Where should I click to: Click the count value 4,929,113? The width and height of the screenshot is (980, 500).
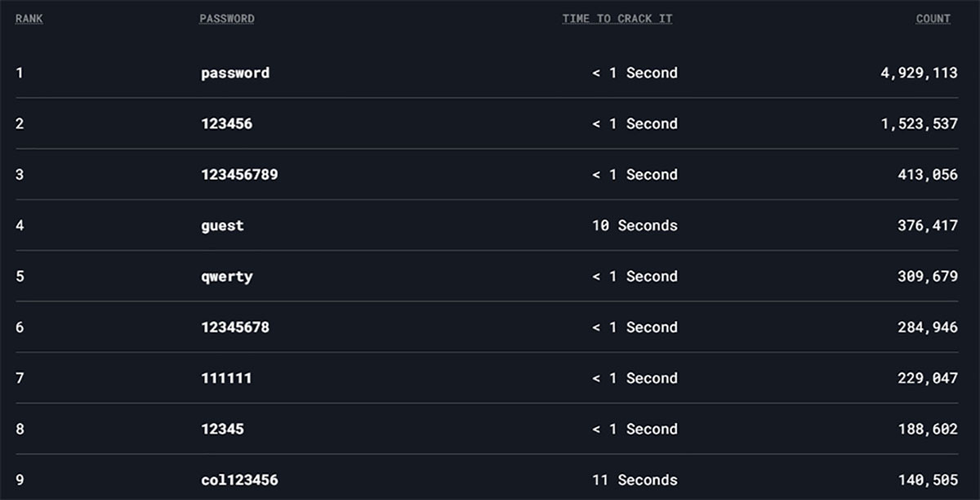pos(919,73)
